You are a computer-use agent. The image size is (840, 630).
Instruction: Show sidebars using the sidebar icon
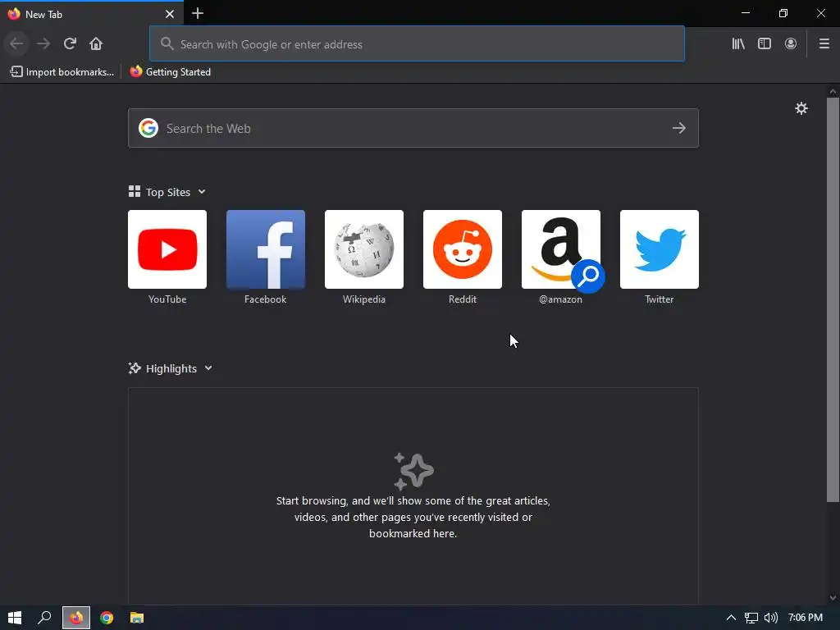tap(765, 43)
